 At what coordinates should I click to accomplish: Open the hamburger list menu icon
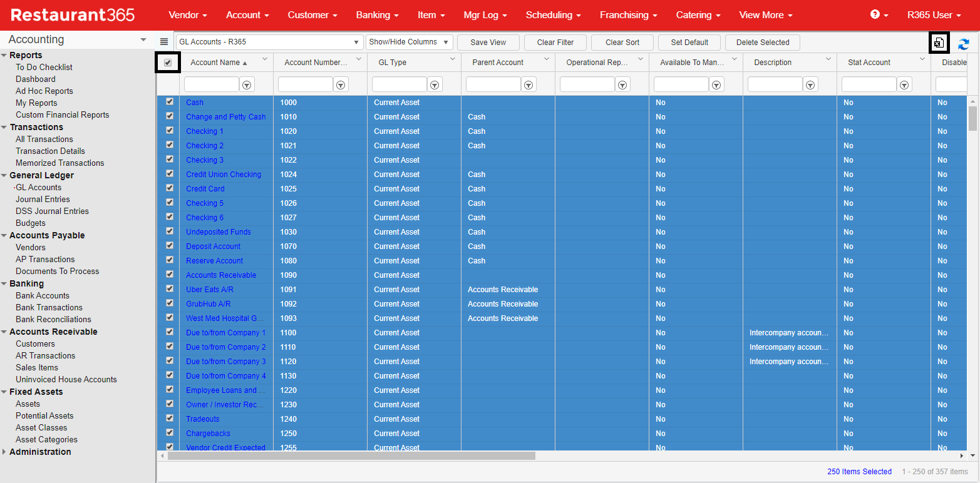click(x=164, y=42)
